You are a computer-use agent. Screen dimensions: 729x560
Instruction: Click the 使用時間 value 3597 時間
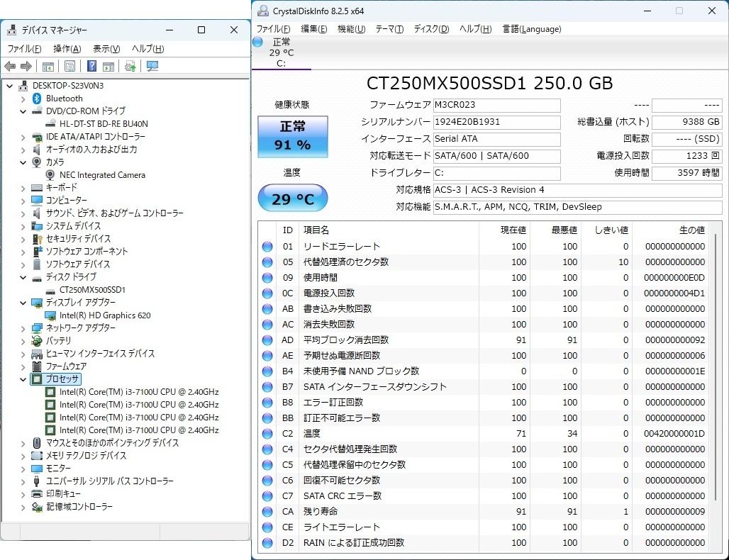pyautogui.click(x=686, y=174)
